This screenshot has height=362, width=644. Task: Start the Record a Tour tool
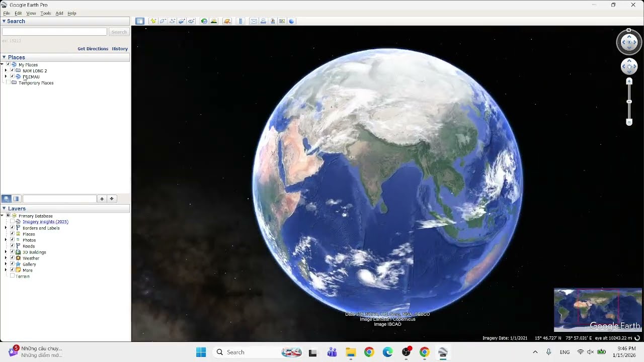click(x=192, y=21)
